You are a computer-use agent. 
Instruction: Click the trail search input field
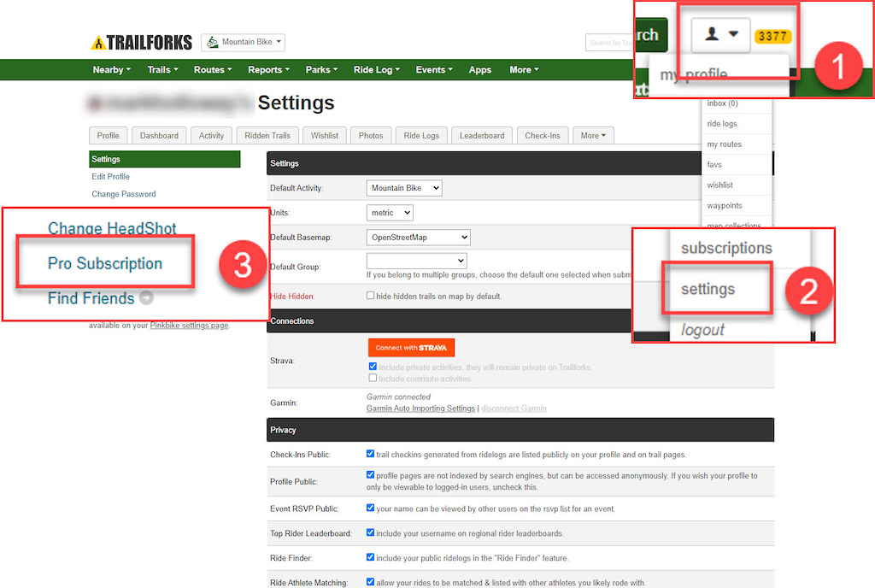(x=610, y=43)
